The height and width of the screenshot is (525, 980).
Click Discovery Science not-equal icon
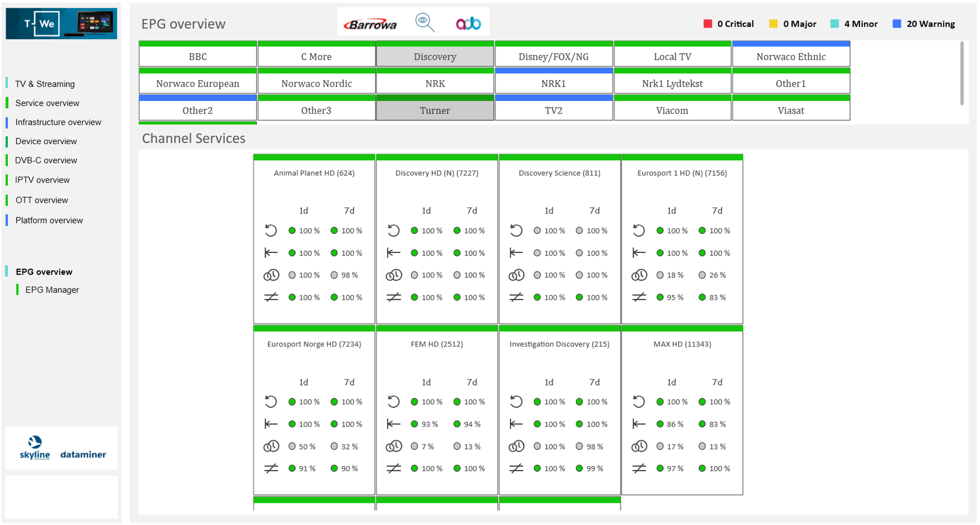(516, 297)
